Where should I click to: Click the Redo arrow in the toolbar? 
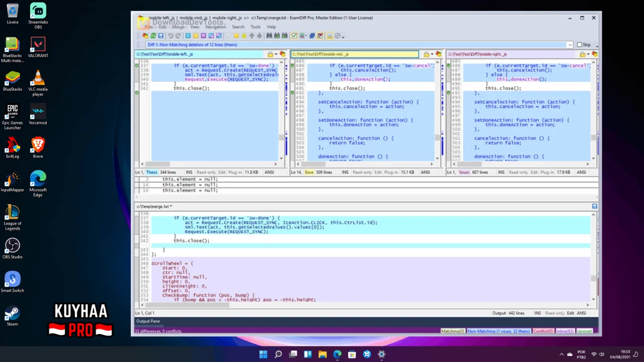[x=178, y=36]
